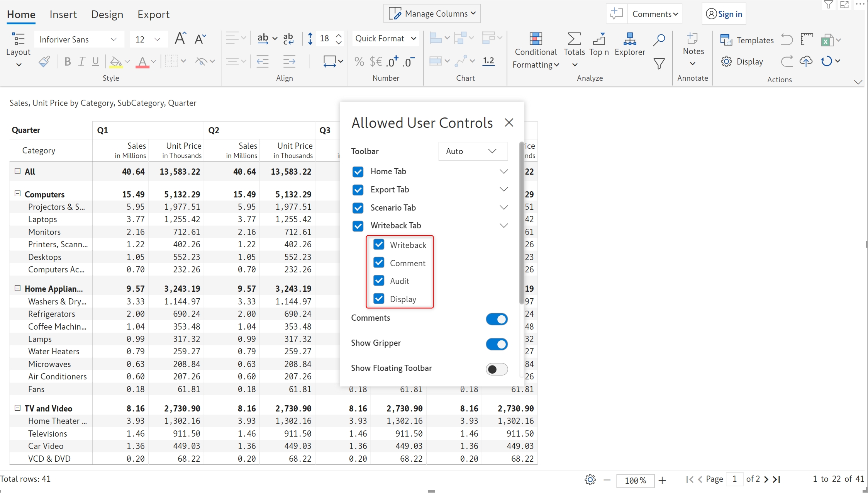
Task: Open the Quick Format dropdown
Action: click(385, 39)
